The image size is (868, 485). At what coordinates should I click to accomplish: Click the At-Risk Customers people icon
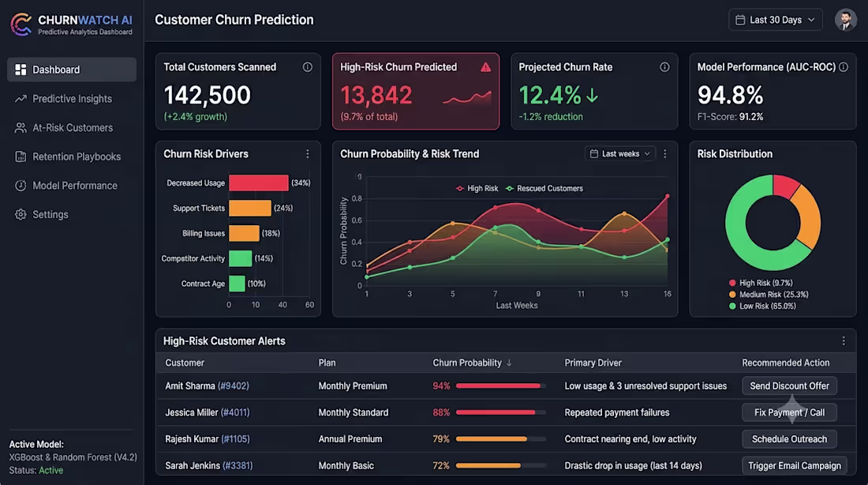(x=21, y=127)
